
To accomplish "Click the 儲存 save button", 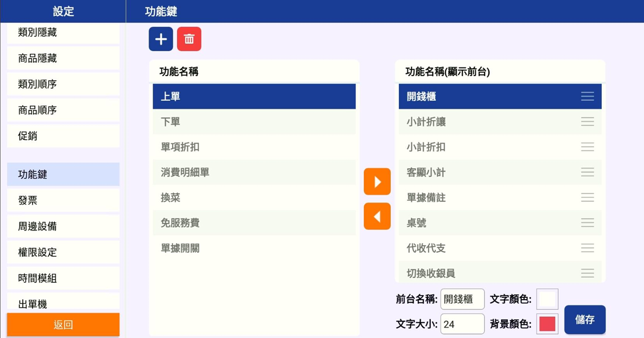I will 585,320.
